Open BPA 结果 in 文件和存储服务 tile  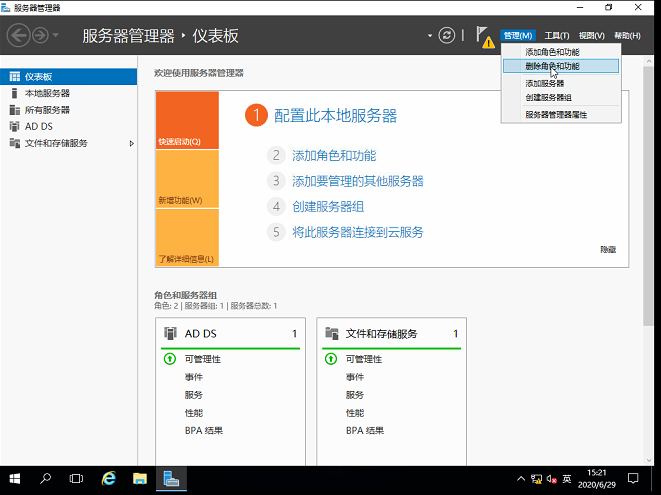point(365,430)
